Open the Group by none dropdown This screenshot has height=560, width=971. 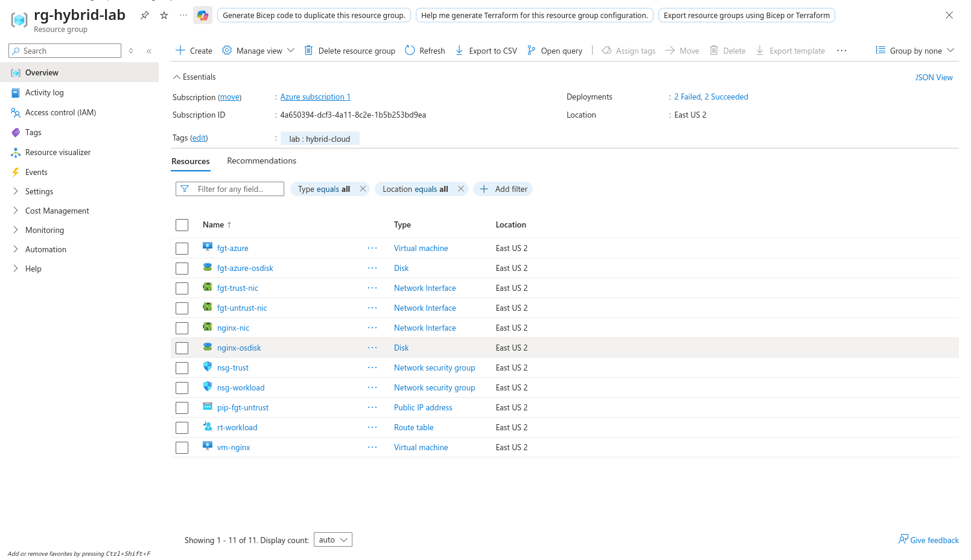[915, 51]
